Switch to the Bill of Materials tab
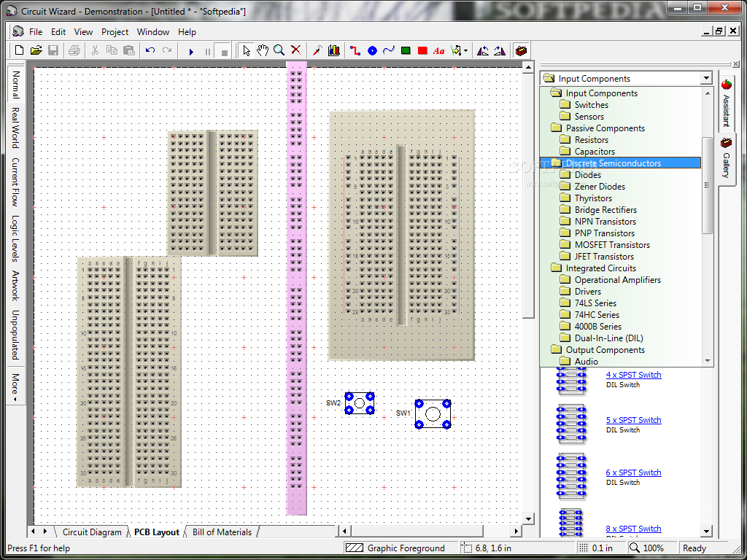Viewport: 747px width, 560px height. (222, 532)
